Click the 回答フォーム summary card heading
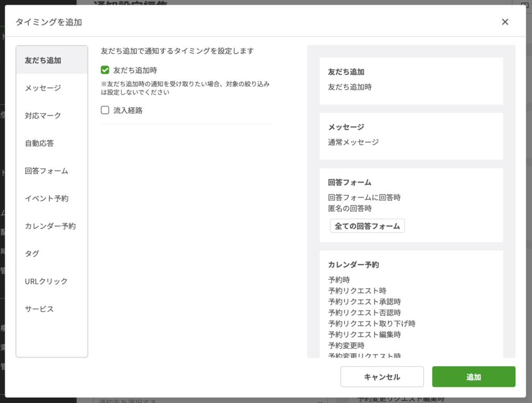The height and width of the screenshot is (403, 532). click(349, 183)
